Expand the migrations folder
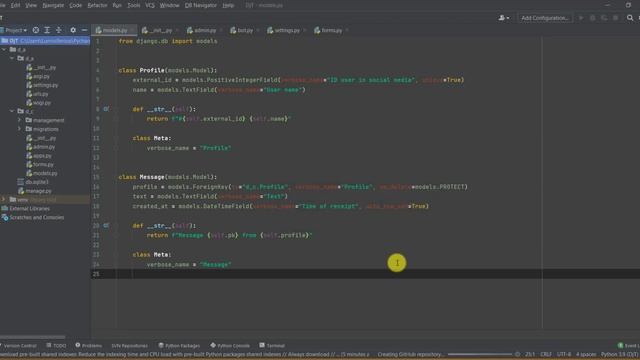The height and width of the screenshot is (360, 640). [x=19, y=129]
